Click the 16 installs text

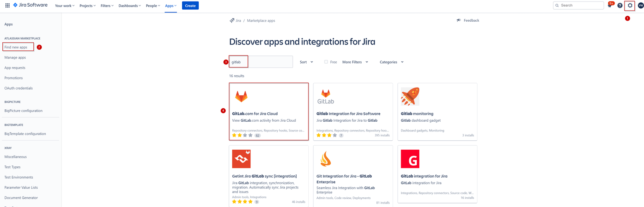point(467,198)
